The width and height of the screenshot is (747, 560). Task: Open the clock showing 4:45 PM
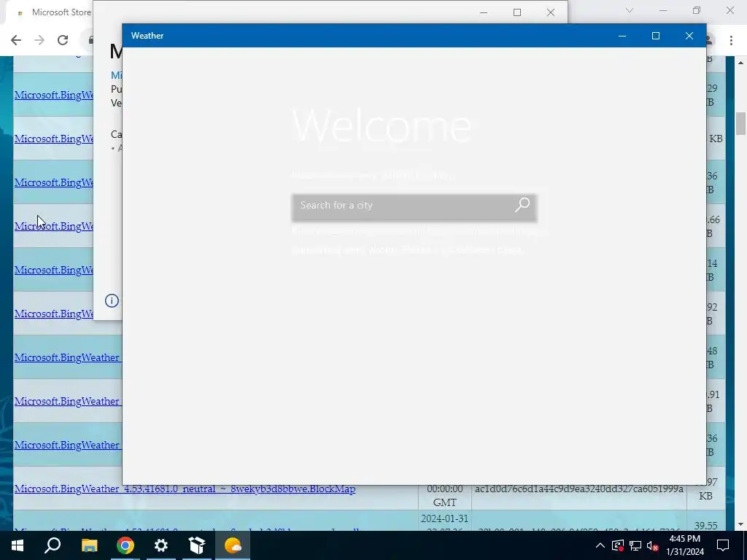click(x=685, y=545)
